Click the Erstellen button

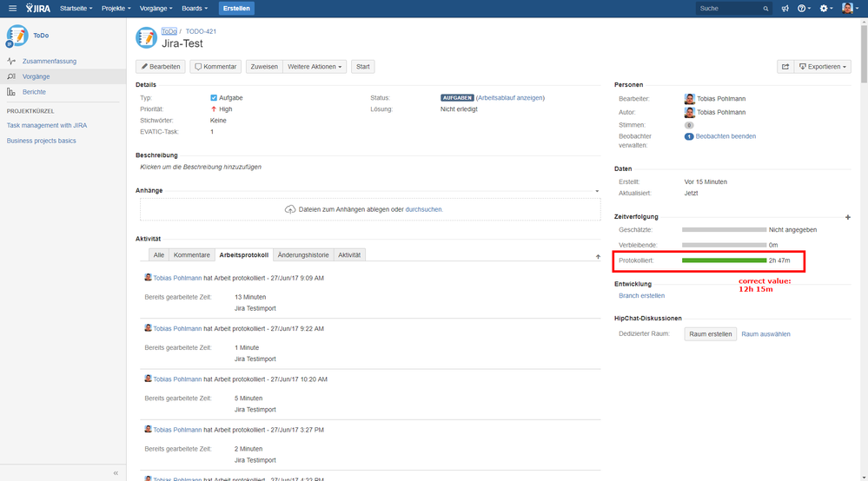[x=236, y=9]
